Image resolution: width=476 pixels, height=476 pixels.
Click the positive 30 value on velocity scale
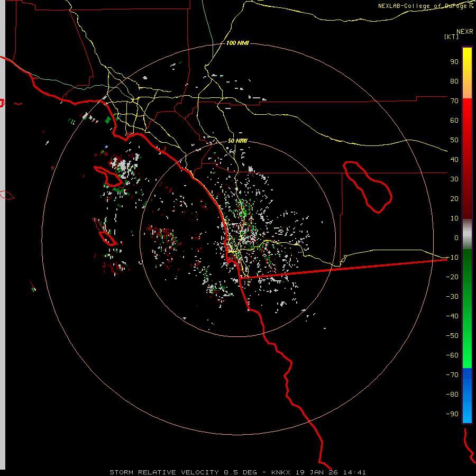(454, 179)
